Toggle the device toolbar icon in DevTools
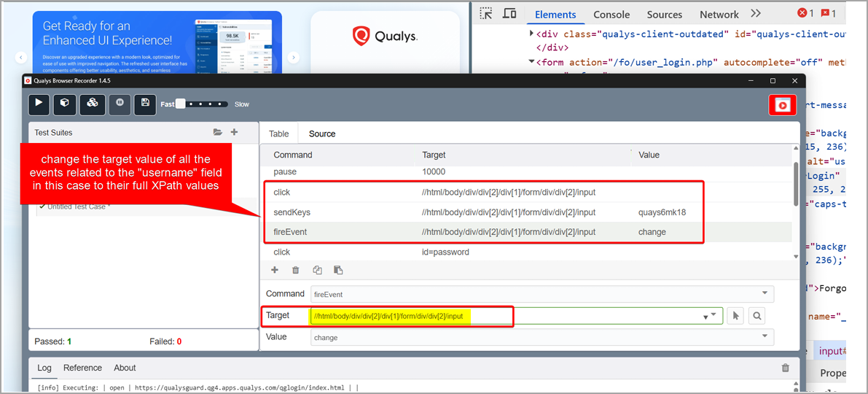The image size is (868, 394). [509, 14]
